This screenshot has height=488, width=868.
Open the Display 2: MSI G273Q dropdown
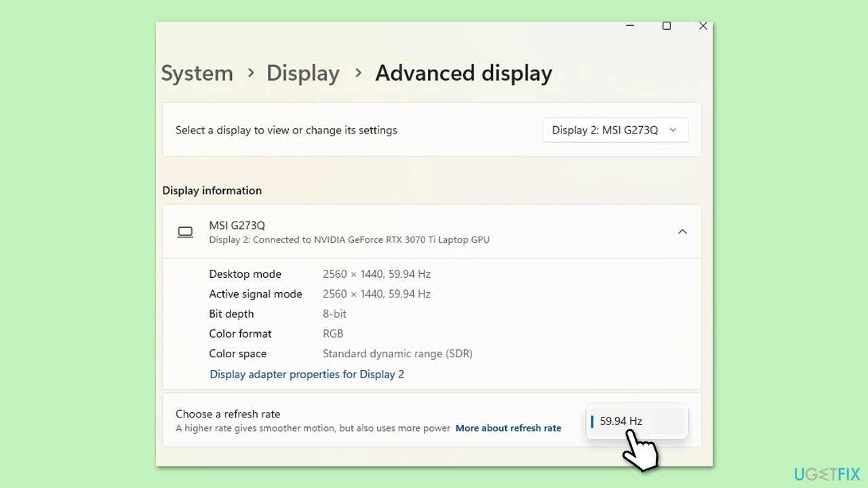click(x=614, y=130)
